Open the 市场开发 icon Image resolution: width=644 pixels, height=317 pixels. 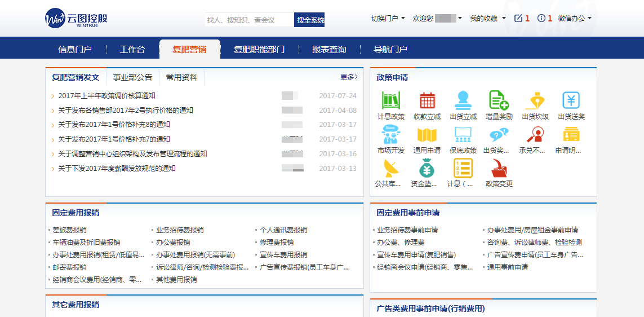tap(390, 135)
